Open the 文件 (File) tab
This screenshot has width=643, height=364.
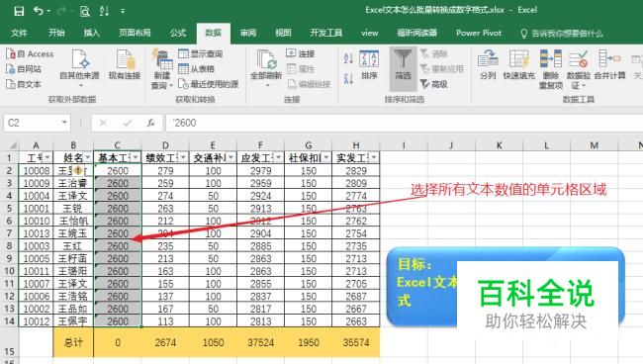coord(19,33)
